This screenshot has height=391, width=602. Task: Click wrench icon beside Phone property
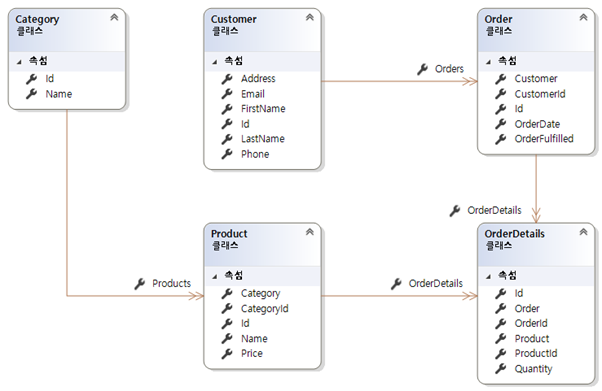click(x=227, y=154)
